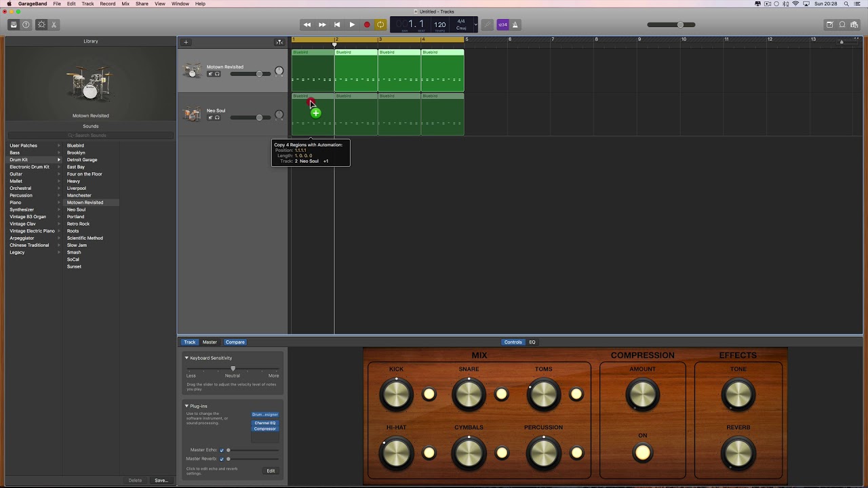The width and height of the screenshot is (868, 488).
Task: Open the Share menu
Action: pyautogui.click(x=142, y=3)
